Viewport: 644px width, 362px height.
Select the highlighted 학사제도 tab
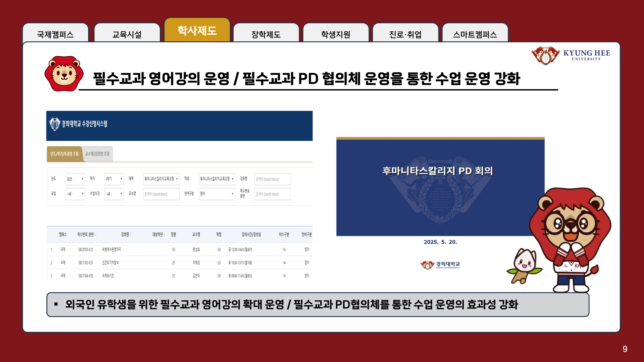(x=197, y=29)
